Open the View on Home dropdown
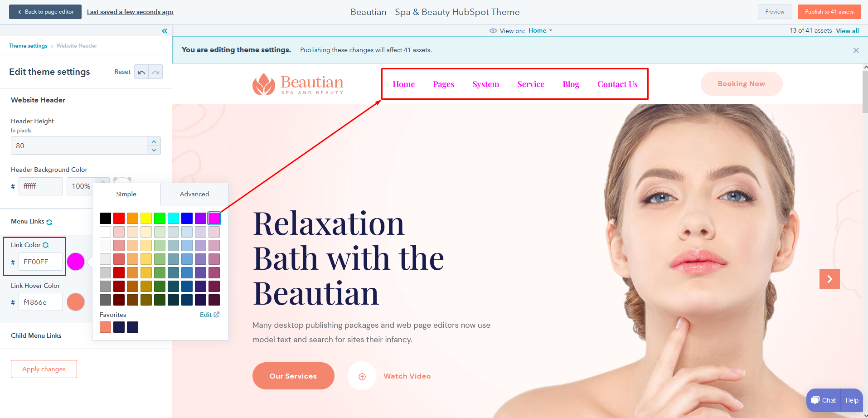Screen dimensions: 868x418 click(x=540, y=31)
